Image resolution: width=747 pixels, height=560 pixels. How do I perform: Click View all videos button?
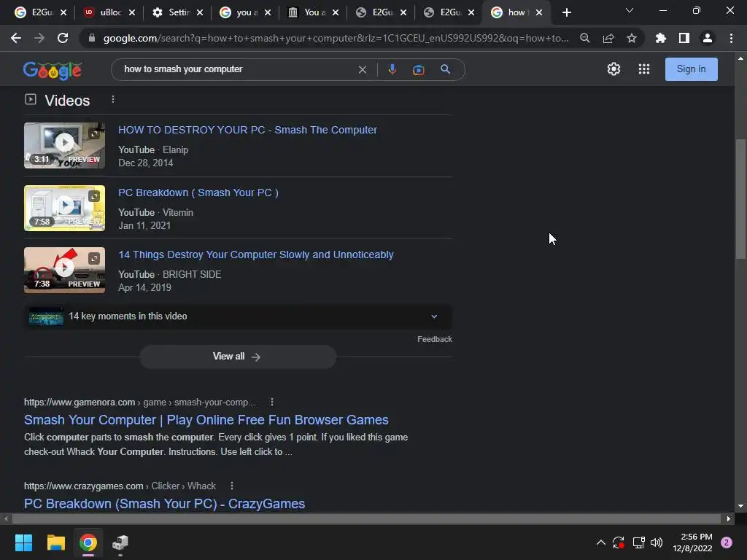(x=237, y=357)
